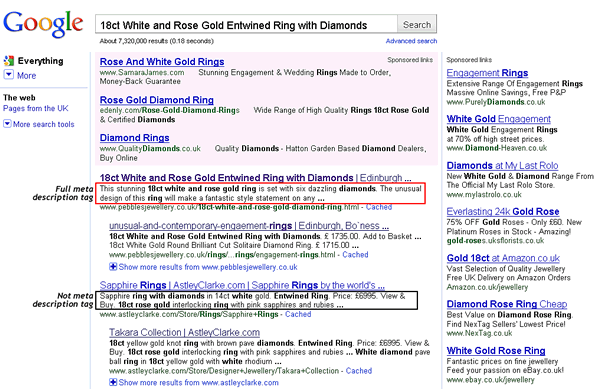Open White Gold Rose Ring ad
Screen dimensions: 594x389
496,351
